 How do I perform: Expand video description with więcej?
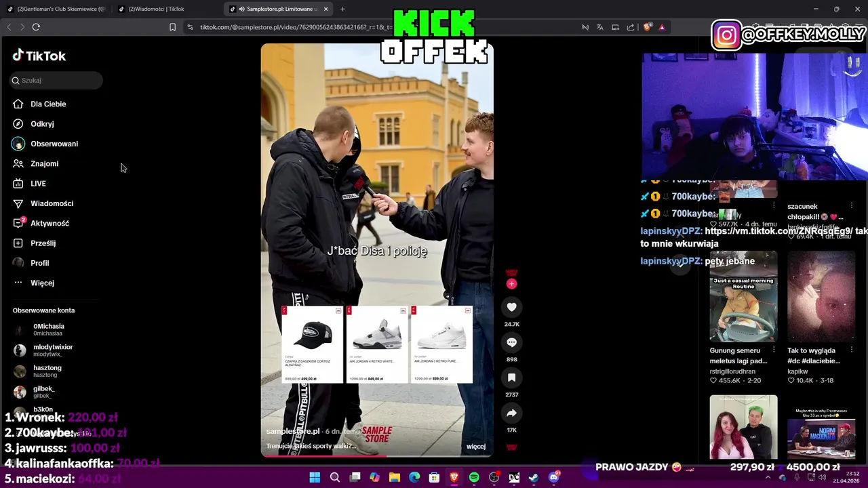(476, 447)
